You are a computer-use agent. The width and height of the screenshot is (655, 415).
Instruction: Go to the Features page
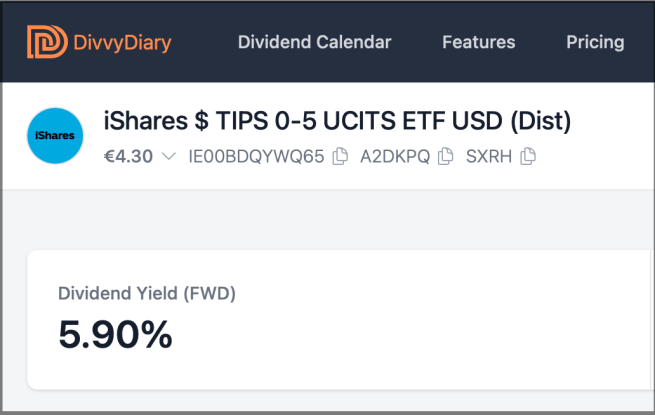tap(478, 42)
